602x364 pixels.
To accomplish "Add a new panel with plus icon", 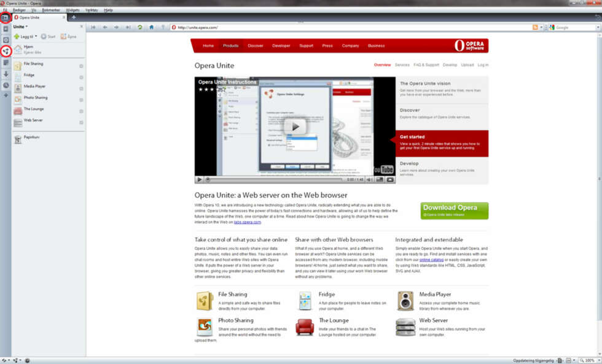I will coord(6,95).
